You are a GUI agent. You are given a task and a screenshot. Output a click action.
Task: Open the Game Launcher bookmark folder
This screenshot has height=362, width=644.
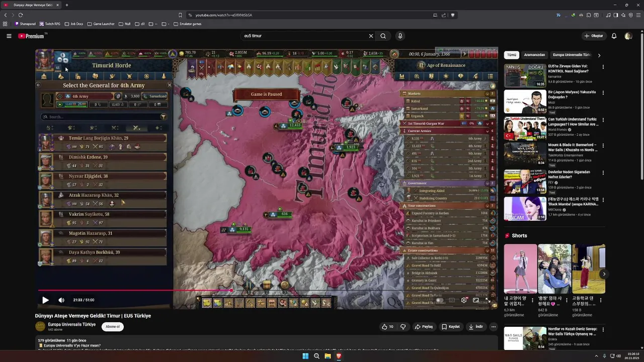click(101, 24)
